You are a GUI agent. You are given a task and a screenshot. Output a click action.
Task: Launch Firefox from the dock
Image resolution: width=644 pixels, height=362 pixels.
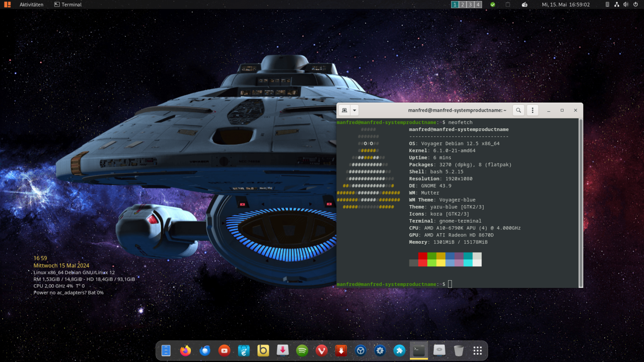[x=185, y=351]
